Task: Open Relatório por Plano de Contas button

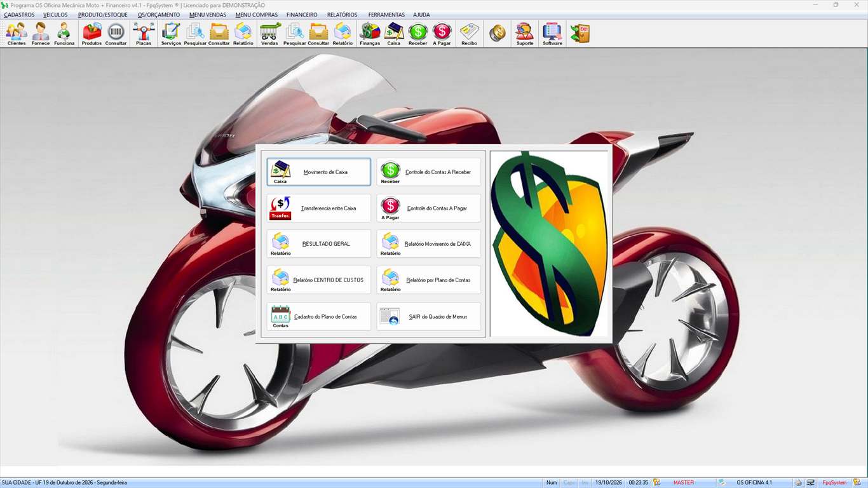Action: pyautogui.click(x=429, y=280)
